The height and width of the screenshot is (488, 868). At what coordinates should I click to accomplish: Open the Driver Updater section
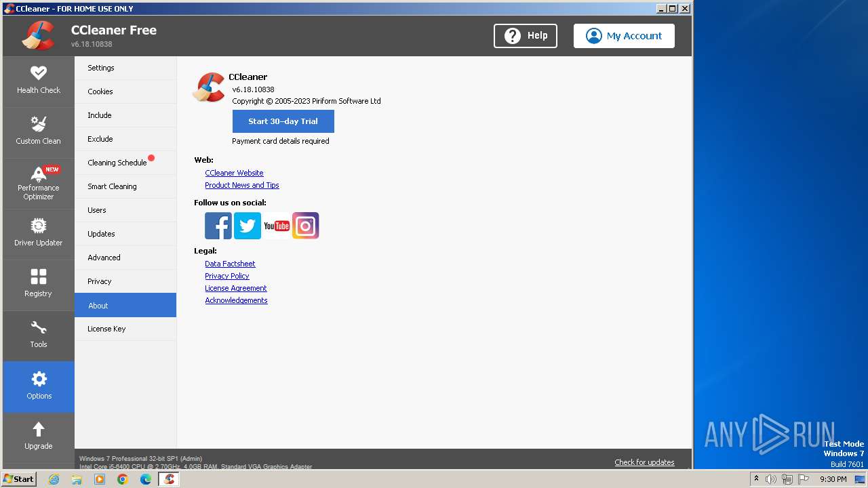[x=39, y=234]
